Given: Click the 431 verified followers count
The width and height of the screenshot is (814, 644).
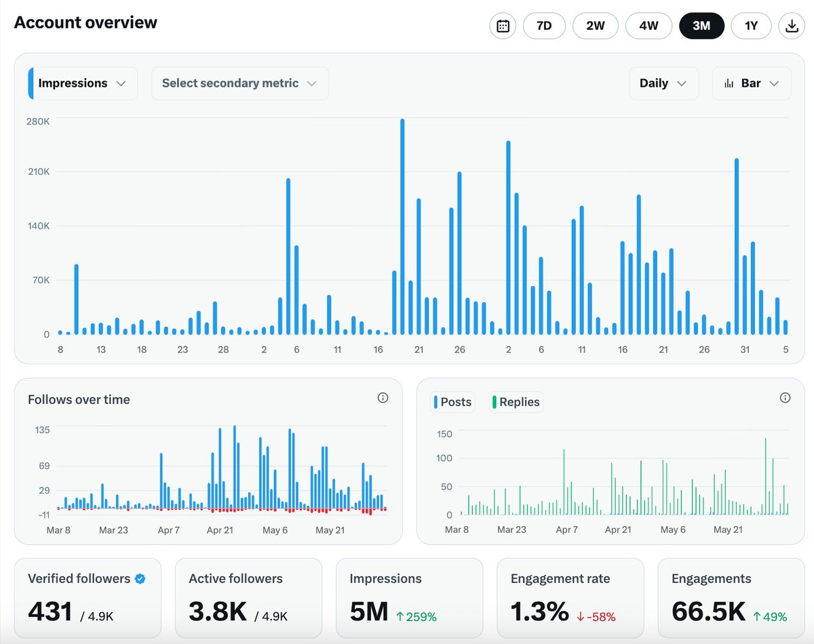Looking at the screenshot, I should [x=50, y=611].
